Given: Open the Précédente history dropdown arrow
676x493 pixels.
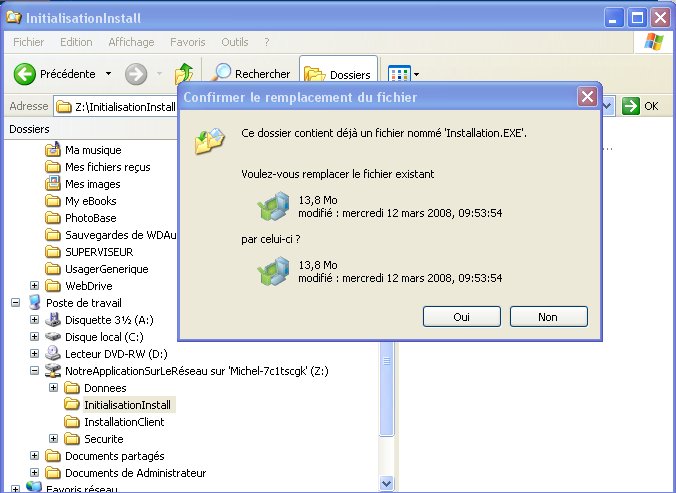Looking at the screenshot, I should click(x=109, y=74).
